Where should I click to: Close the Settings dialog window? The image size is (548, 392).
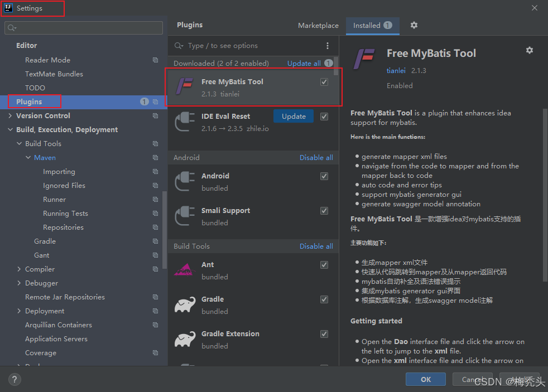[x=535, y=8]
